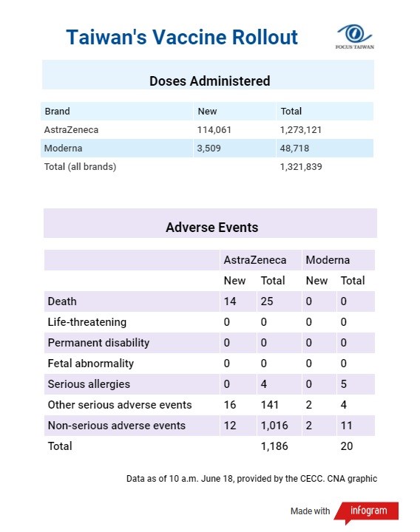Screen dimensions: 420x532
Task: Select the Adverse Events header
Action: coord(212,228)
